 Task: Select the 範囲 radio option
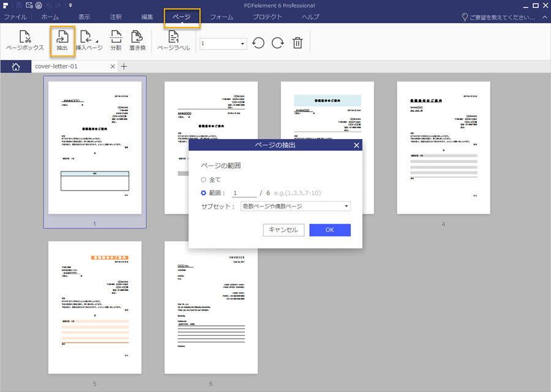203,193
